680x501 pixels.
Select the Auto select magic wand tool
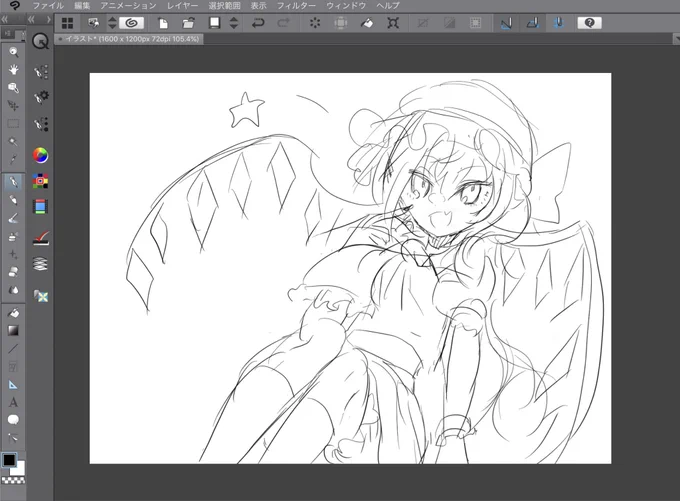pos(13,141)
